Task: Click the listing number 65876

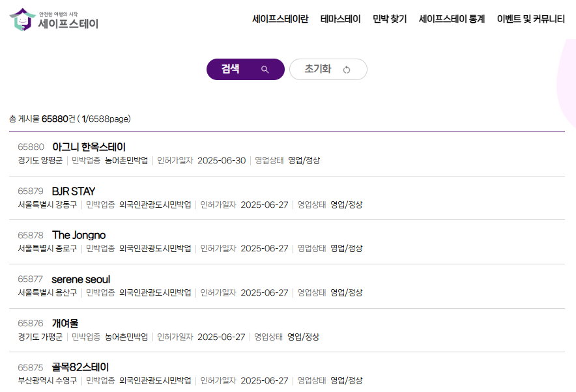Action: 31,324
